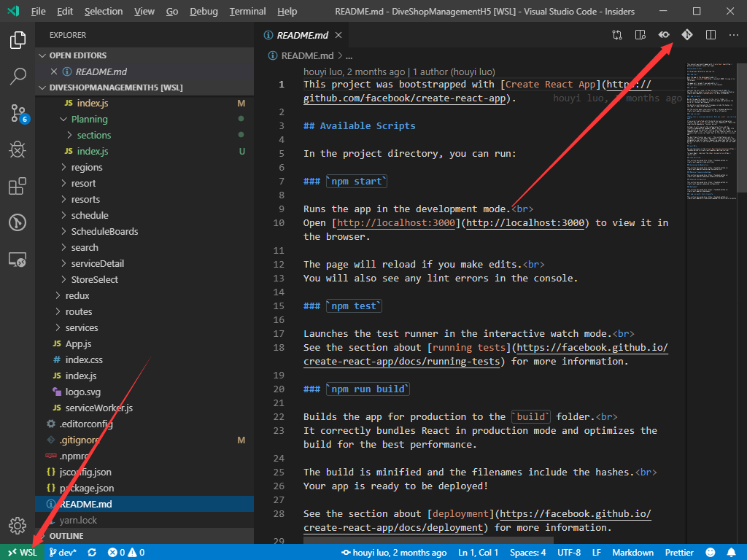
Task: Click the Git diamond icon in editor toolbar
Action: pos(686,35)
